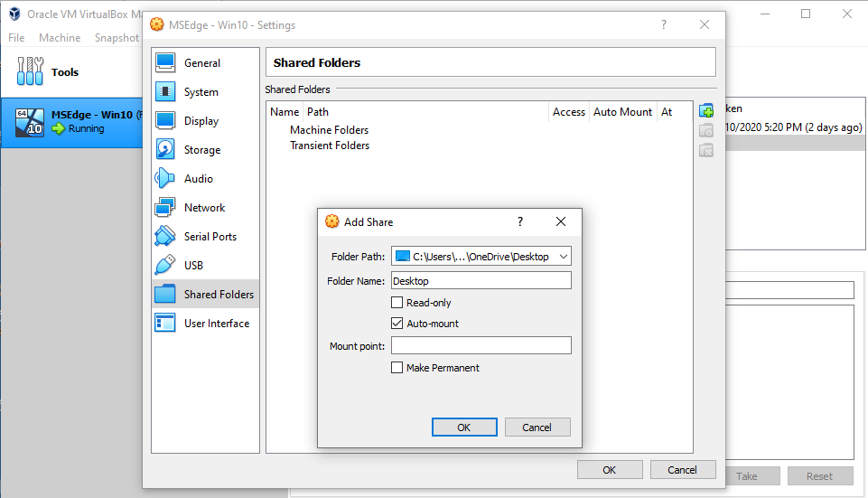Open the Audio settings category
This screenshot has height=498, width=868.
[x=205, y=178]
